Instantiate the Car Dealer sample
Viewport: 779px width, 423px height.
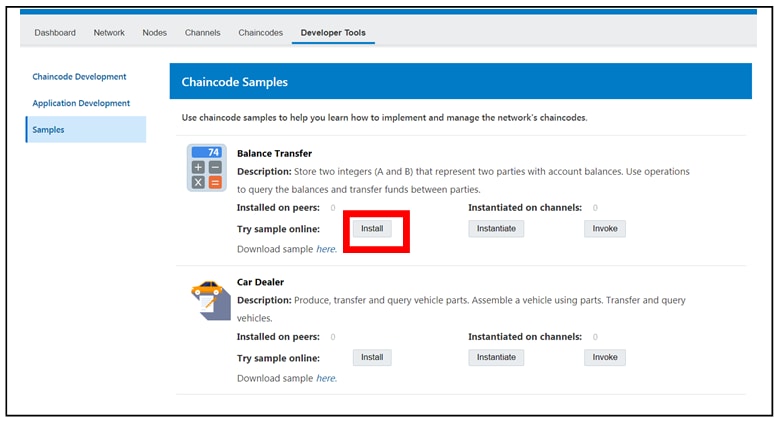496,357
